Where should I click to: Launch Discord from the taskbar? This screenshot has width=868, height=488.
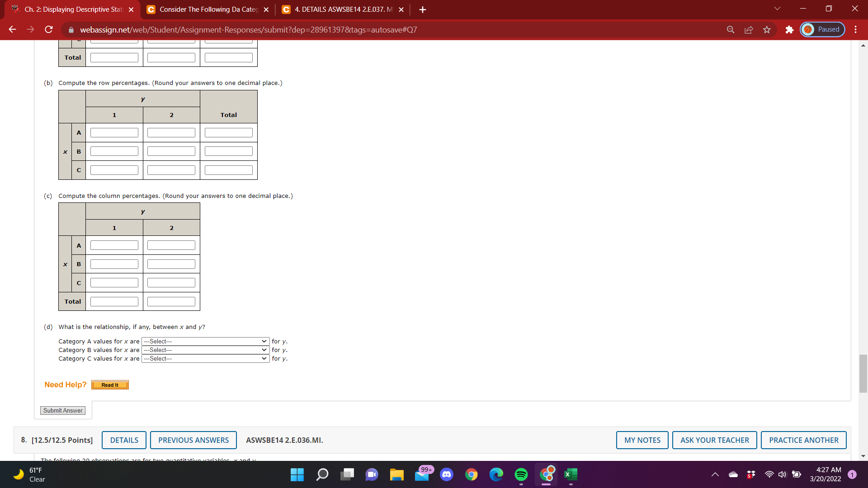pyautogui.click(x=447, y=474)
